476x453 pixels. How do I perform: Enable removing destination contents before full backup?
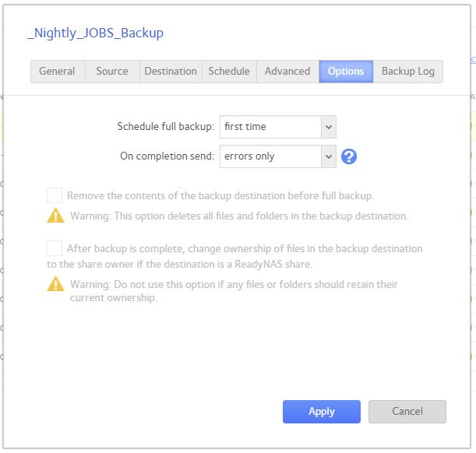pyautogui.click(x=55, y=195)
